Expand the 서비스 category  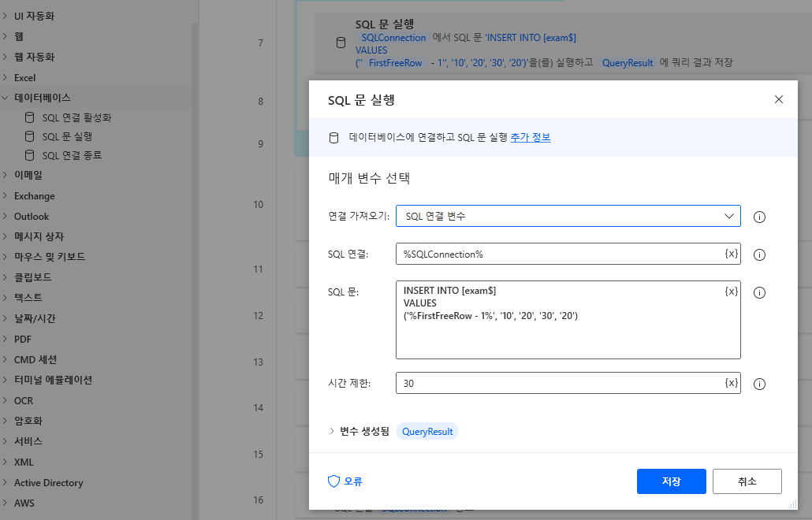[x=6, y=441]
